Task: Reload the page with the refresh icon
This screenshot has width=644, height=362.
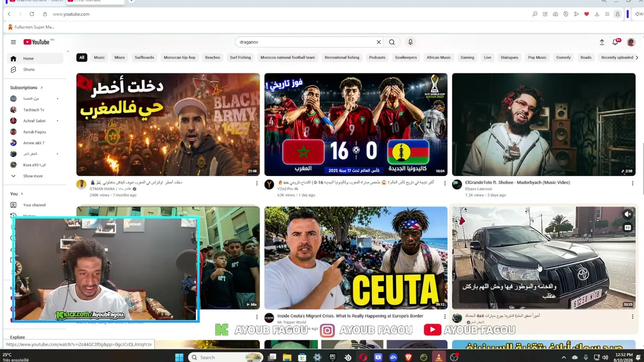Action: tap(32, 14)
